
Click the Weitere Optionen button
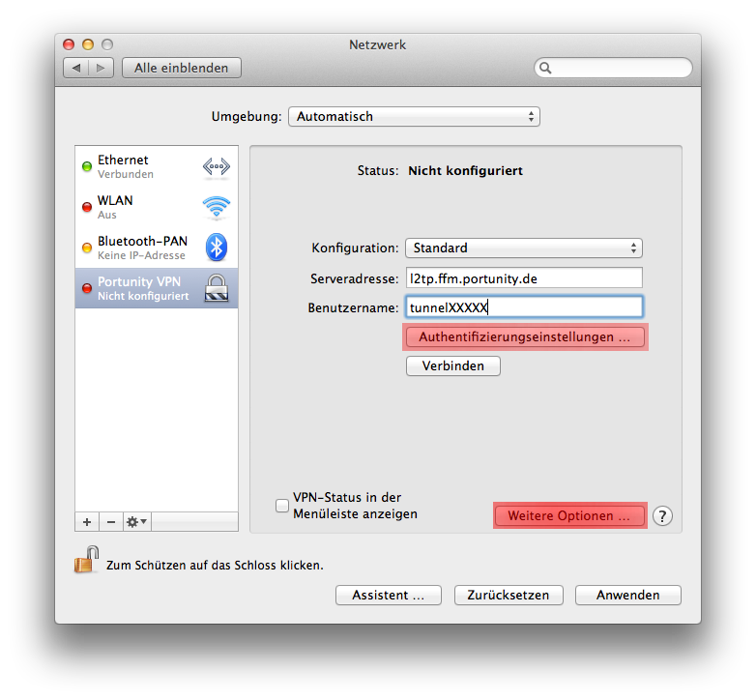[x=569, y=516]
